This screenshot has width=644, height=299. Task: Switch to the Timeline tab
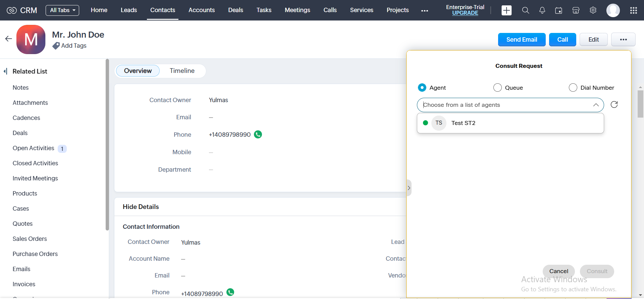click(x=182, y=71)
